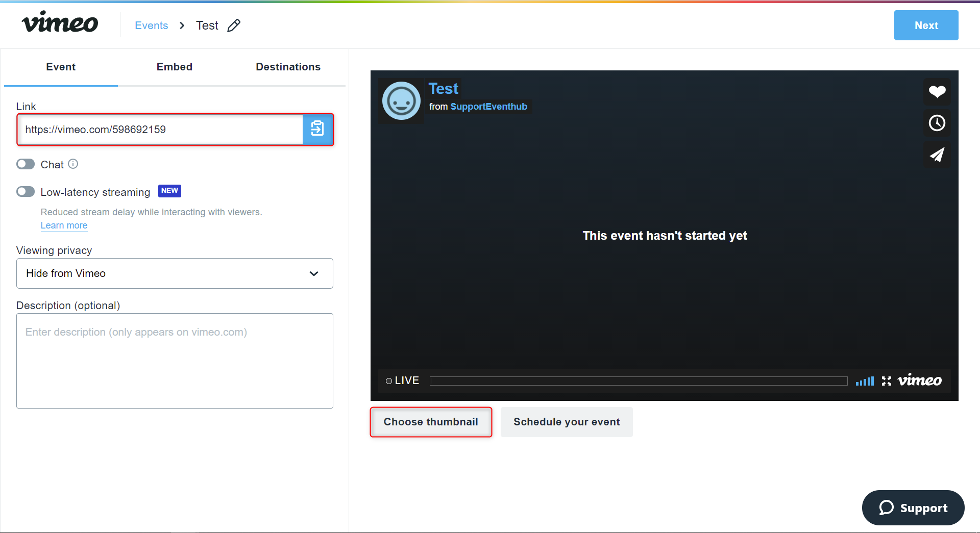Image resolution: width=980 pixels, height=533 pixels.
Task: Click the Next button
Action: [926, 26]
